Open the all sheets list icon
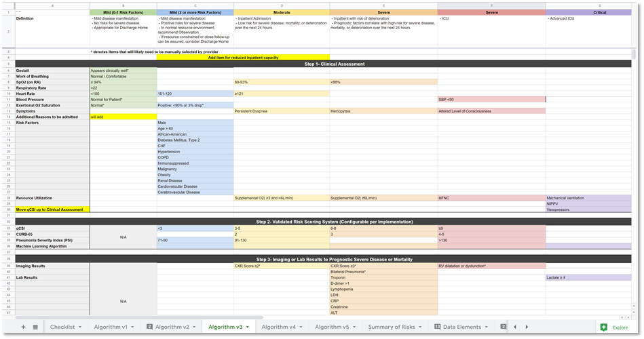This screenshot has width=644, height=339. pyautogui.click(x=35, y=327)
